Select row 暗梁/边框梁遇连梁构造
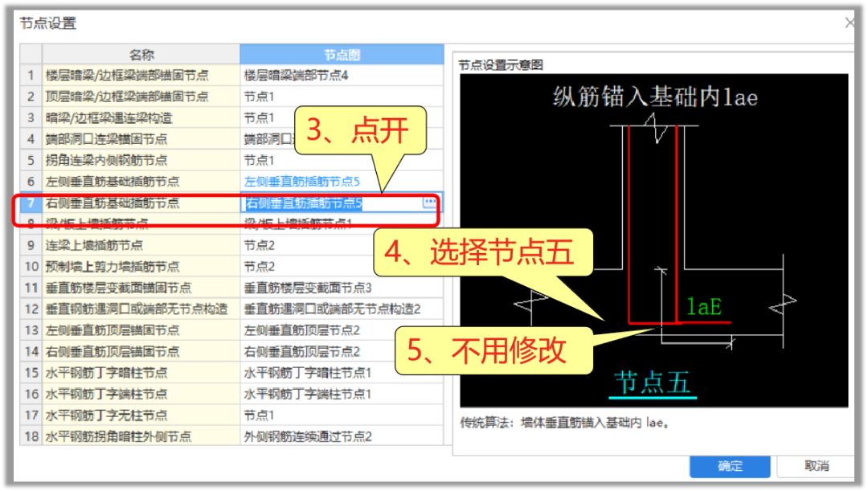 pos(141,118)
